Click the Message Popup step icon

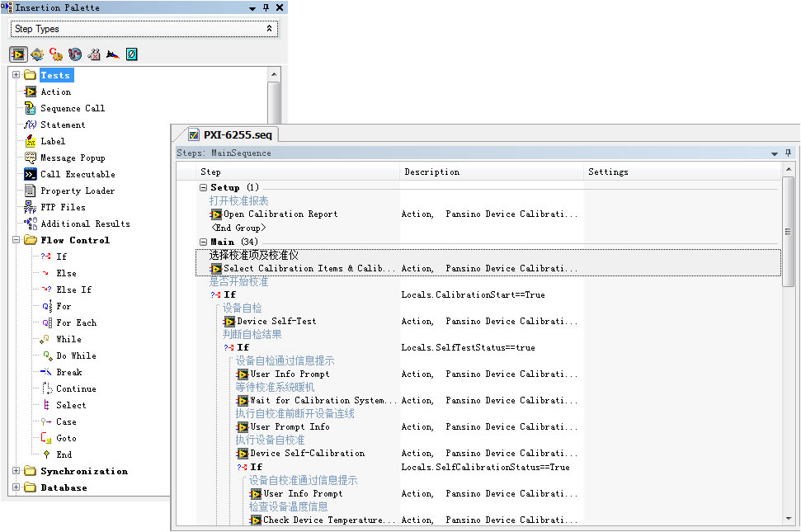[31, 158]
